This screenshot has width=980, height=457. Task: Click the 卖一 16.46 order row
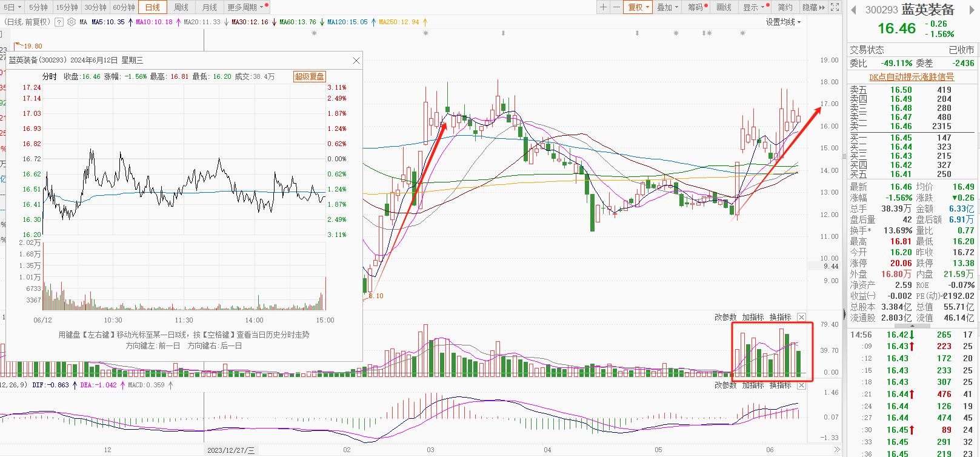[x=912, y=126]
